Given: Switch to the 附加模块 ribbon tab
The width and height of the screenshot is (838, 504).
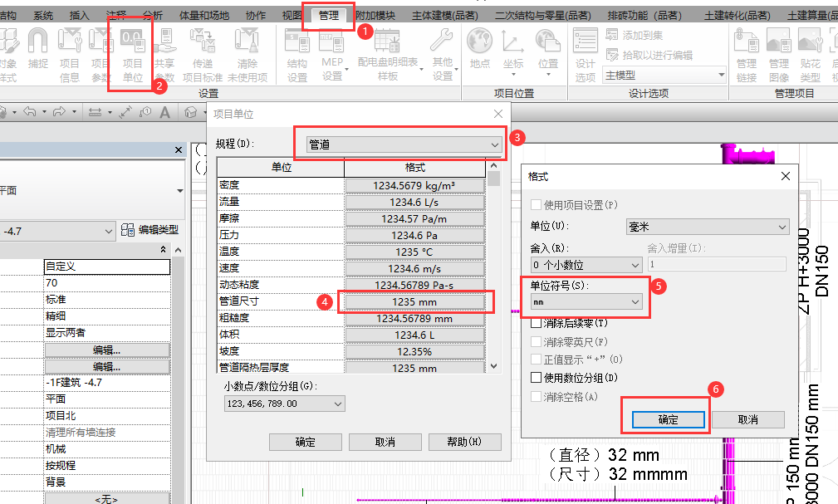Looking at the screenshot, I should click(x=375, y=16).
